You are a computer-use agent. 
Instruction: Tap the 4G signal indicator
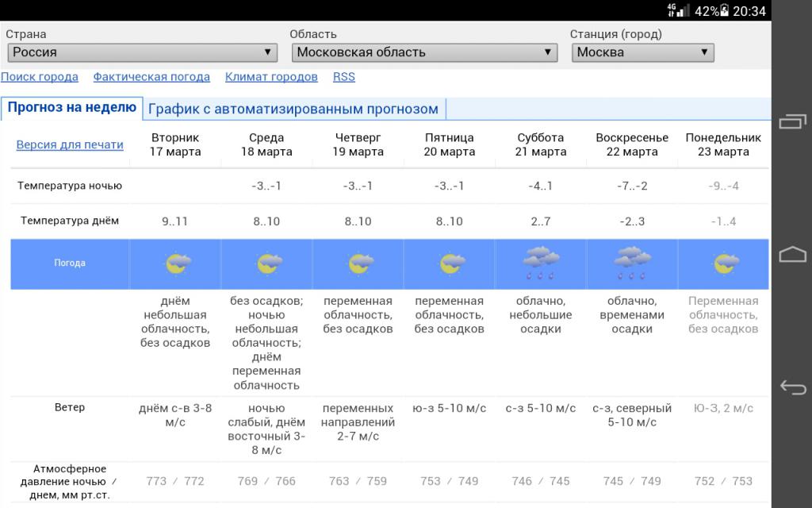coord(678,10)
